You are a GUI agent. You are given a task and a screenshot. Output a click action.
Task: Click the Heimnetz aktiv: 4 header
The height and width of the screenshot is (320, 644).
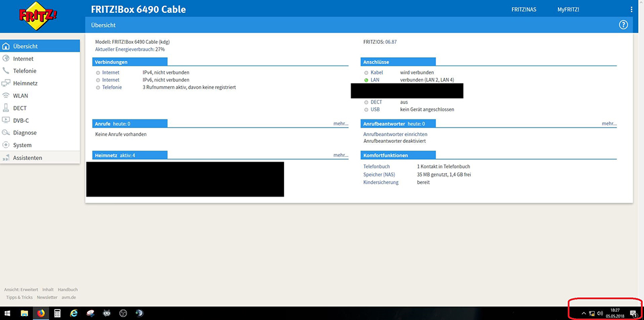(x=130, y=156)
